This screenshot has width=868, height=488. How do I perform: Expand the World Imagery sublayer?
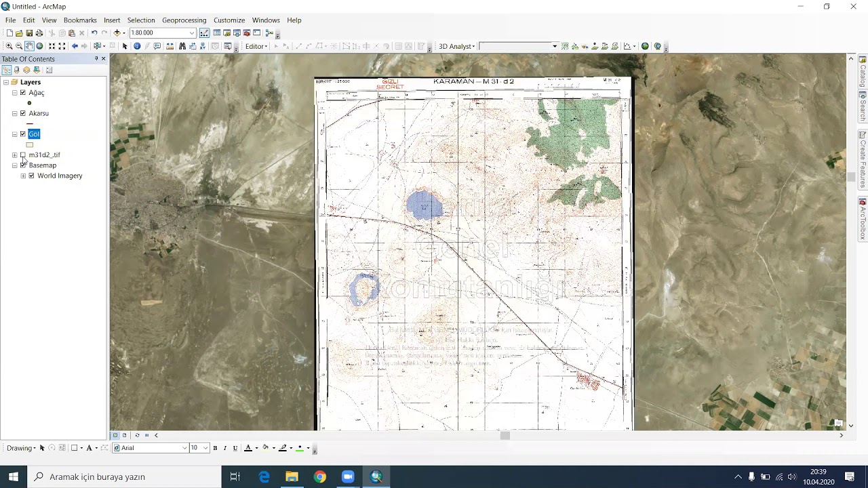(23, 176)
